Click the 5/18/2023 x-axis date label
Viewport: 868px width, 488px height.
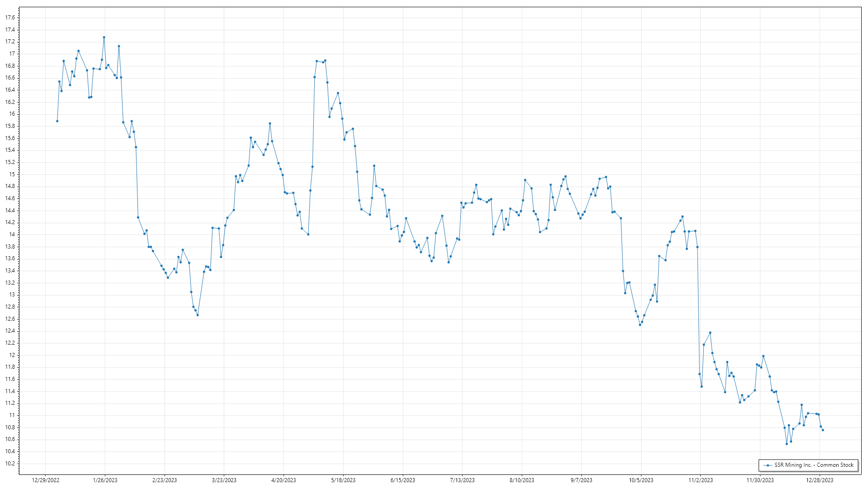click(x=343, y=480)
